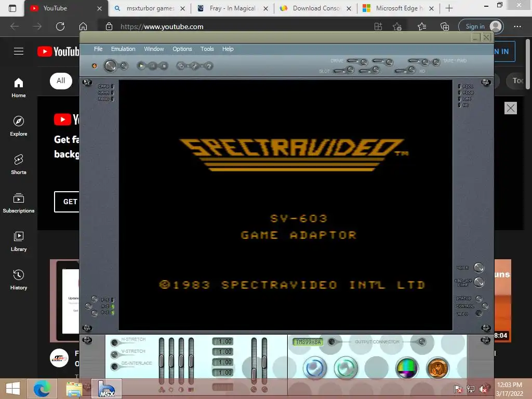Click the TAPE rewind knob
532x399 pixels.
tap(436, 62)
